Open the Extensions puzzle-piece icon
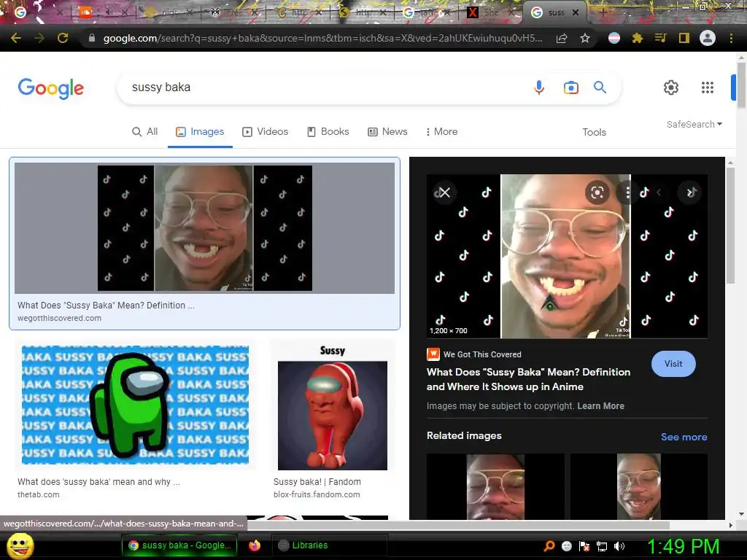 (638, 38)
